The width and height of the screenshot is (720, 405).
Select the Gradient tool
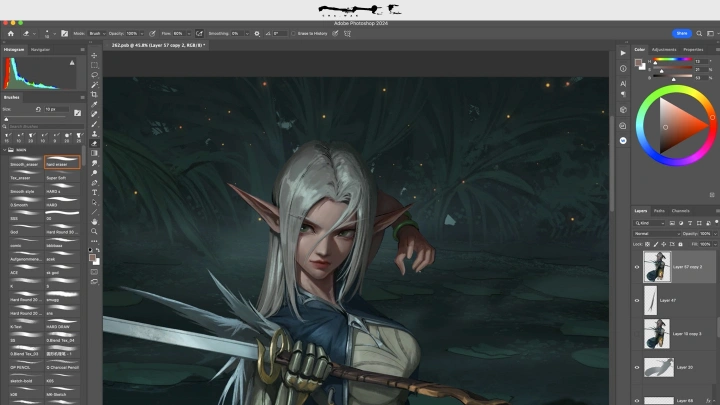pyautogui.click(x=94, y=153)
